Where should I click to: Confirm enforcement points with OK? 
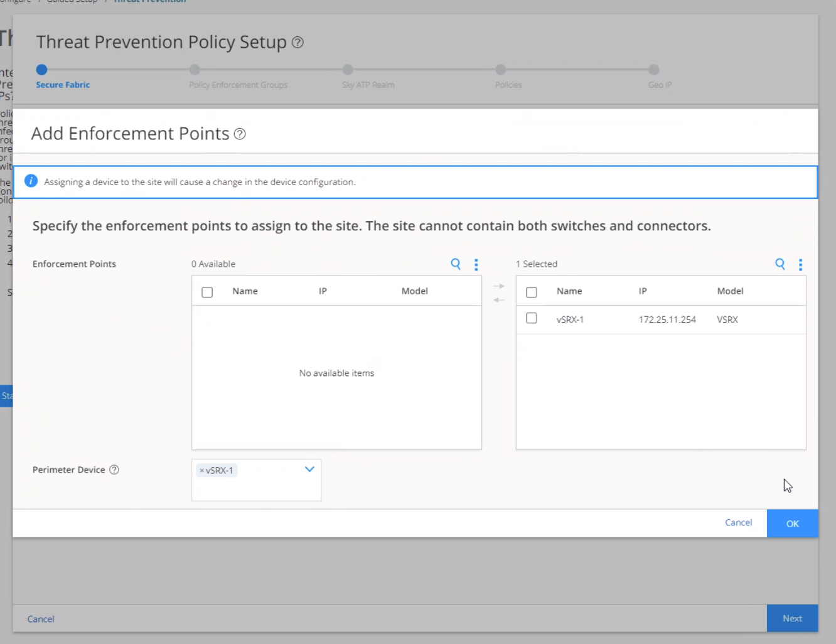(792, 523)
